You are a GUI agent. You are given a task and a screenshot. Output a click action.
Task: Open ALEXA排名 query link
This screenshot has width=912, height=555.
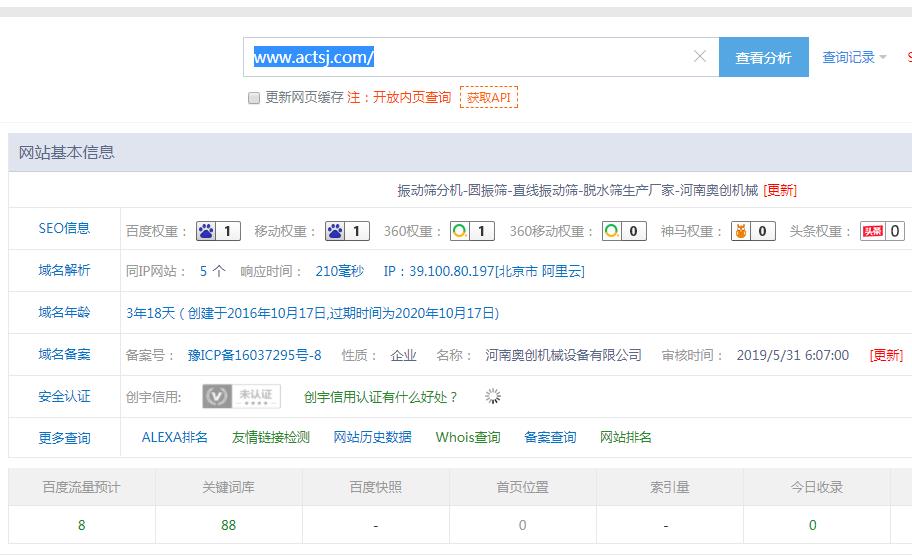175,437
